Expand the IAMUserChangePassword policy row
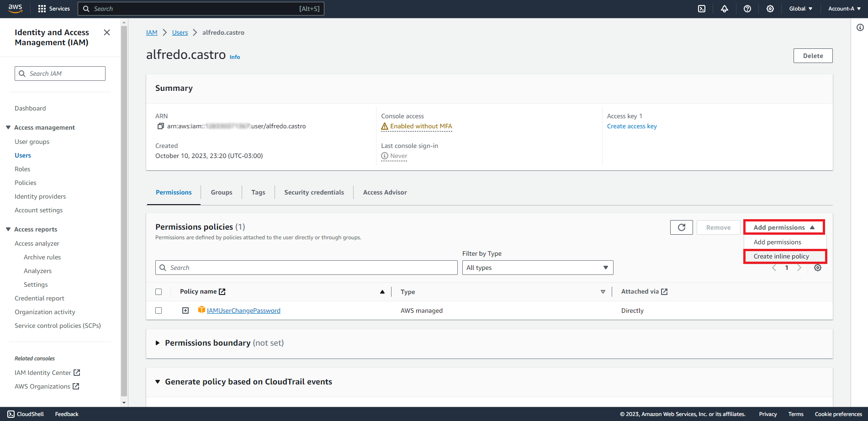 tap(185, 310)
